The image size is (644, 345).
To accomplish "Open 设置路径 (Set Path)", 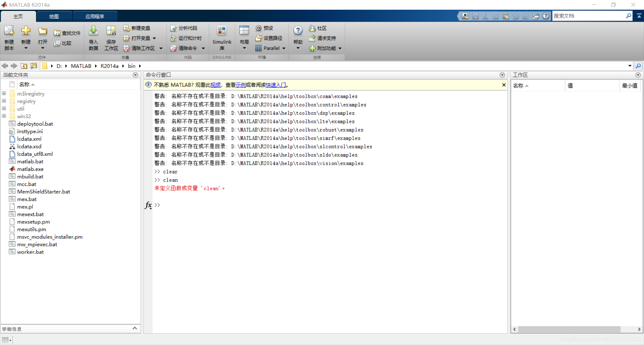I will pos(269,38).
